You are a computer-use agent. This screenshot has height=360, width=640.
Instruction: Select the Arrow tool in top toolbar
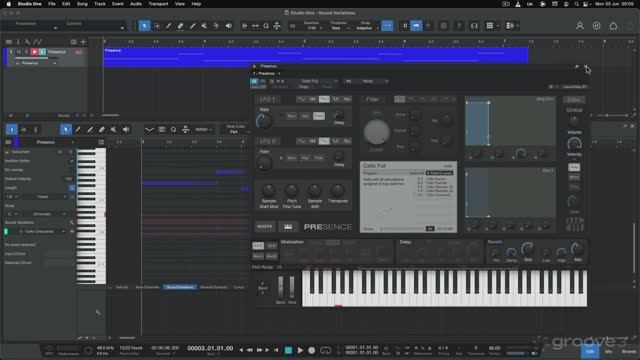click(x=144, y=26)
